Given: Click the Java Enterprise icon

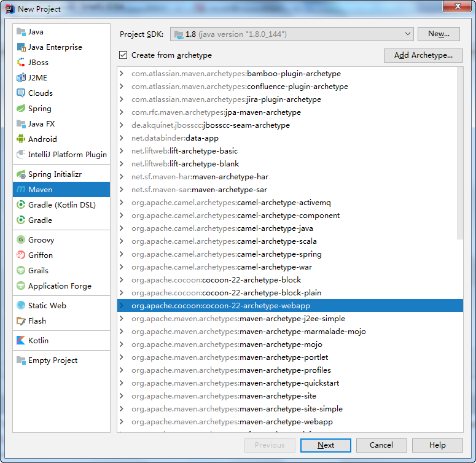Looking at the screenshot, I should point(21,47).
